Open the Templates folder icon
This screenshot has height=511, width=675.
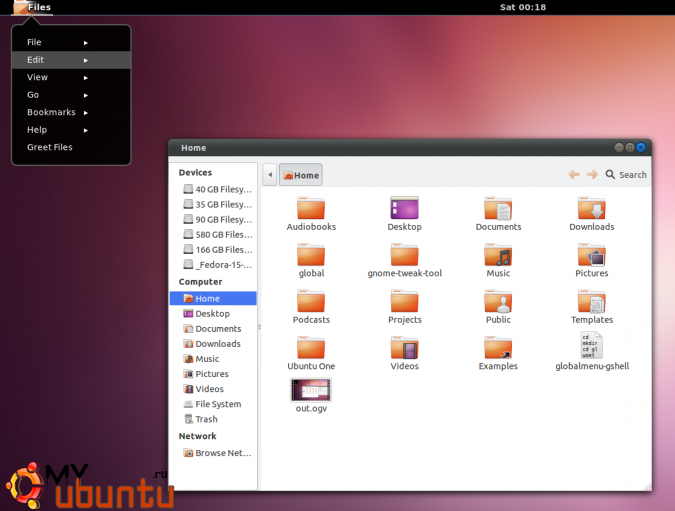591,301
